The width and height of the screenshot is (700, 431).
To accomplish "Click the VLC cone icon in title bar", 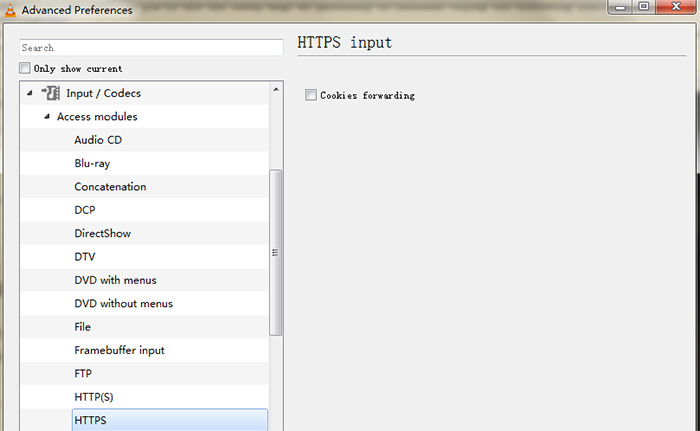I will [10, 10].
